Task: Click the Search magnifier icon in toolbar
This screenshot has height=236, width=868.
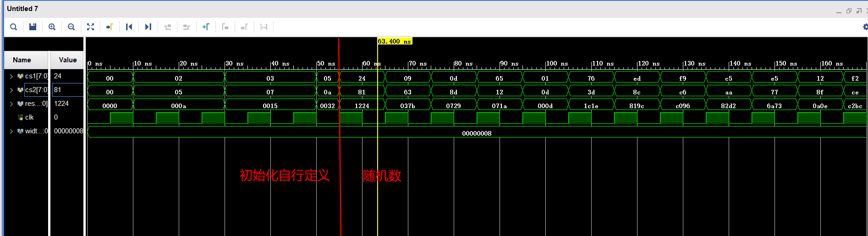Action: [x=14, y=27]
